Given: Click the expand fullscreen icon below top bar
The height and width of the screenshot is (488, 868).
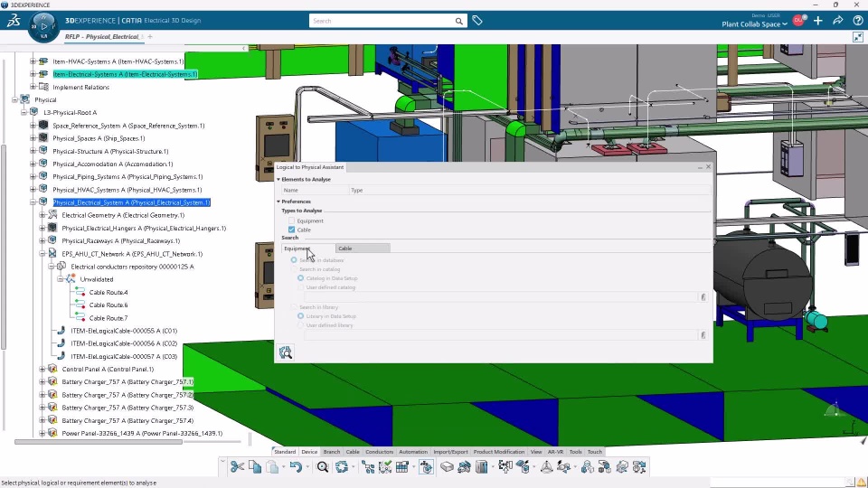Looking at the screenshot, I should click(x=858, y=37).
